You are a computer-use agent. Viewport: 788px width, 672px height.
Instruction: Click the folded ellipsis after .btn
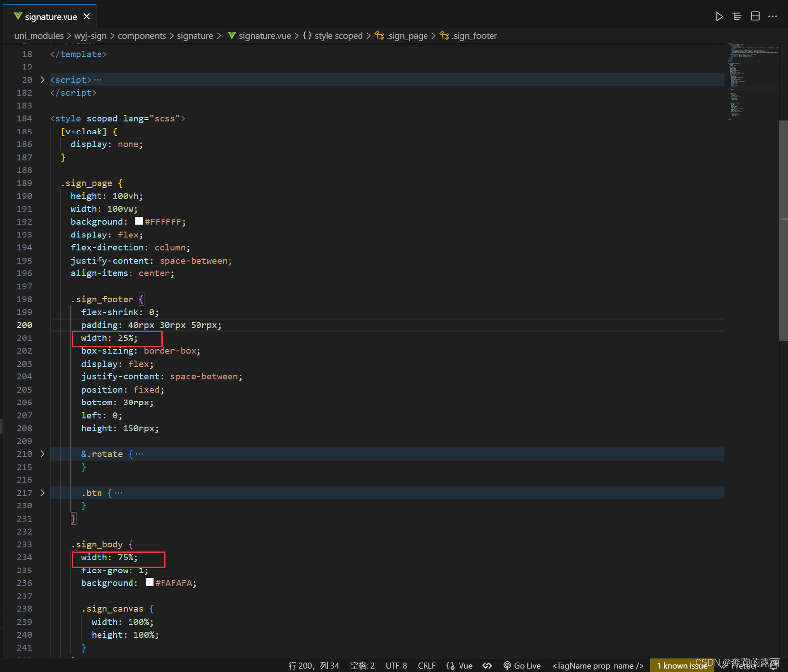click(119, 493)
